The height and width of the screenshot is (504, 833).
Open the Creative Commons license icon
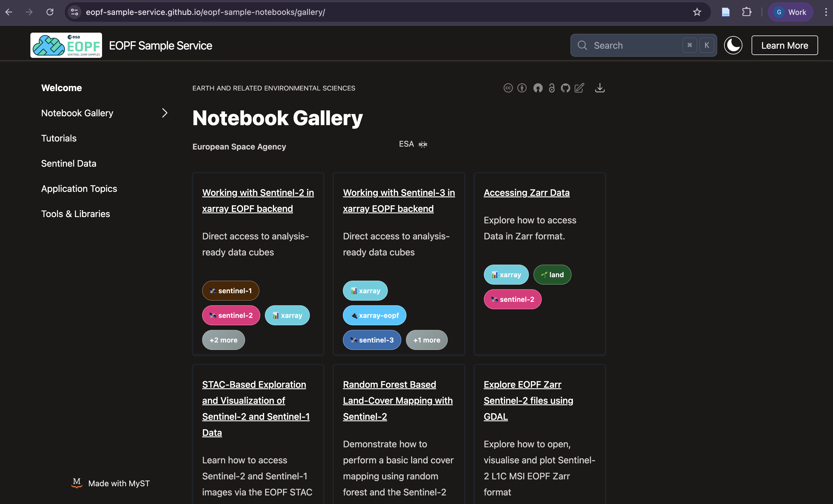509,88
